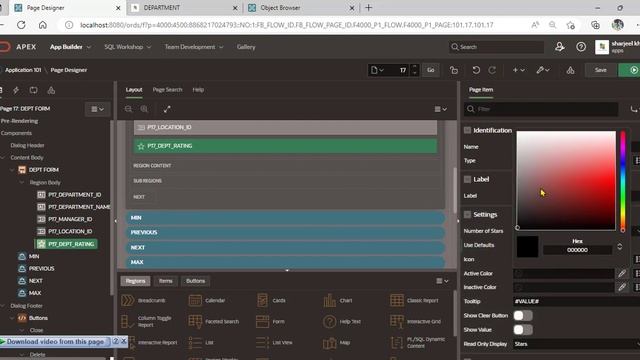This screenshot has height=360, width=640.
Task: Save the page
Action: (x=600, y=70)
